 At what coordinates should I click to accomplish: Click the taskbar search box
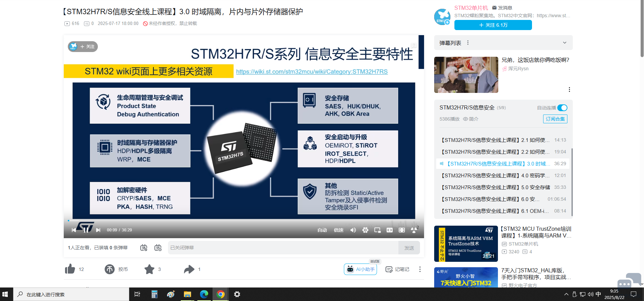click(71, 294)
